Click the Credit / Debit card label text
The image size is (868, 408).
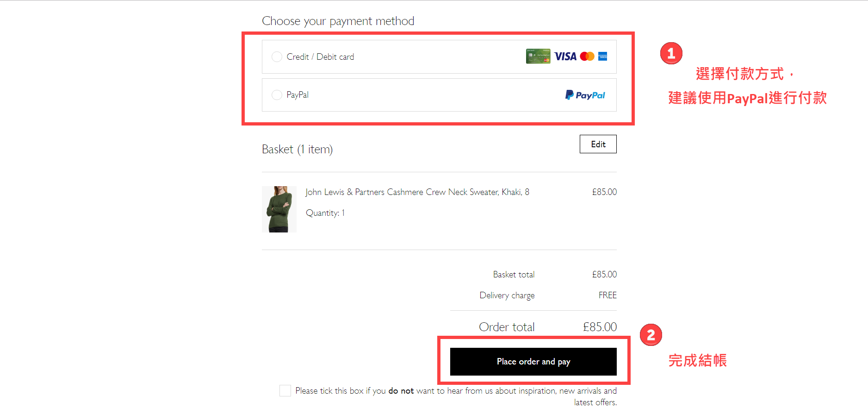(320, 57)
